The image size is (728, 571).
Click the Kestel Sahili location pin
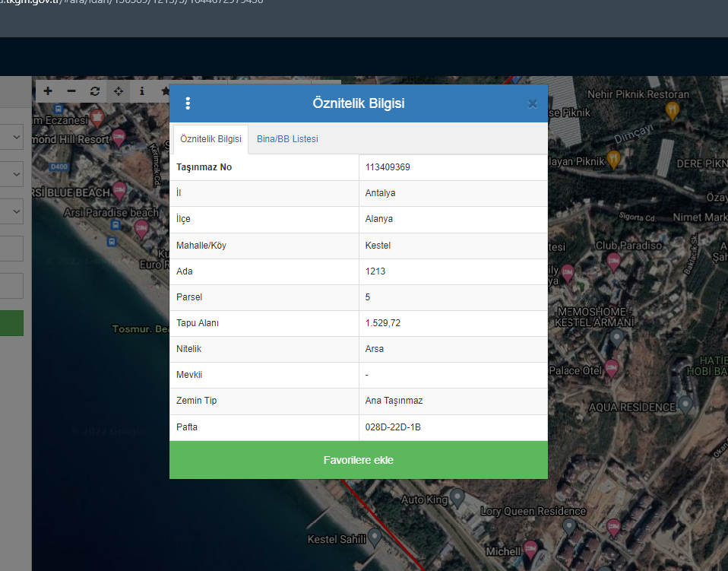(x=375, y=538)
